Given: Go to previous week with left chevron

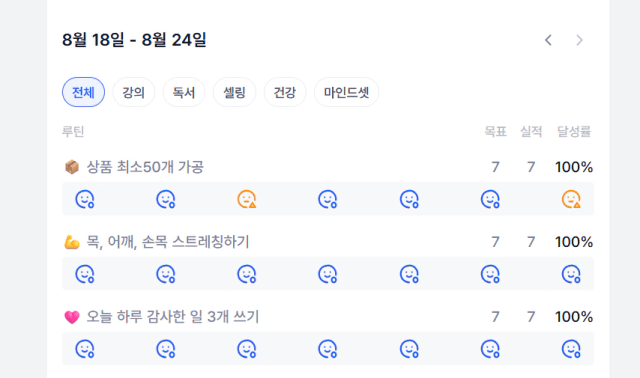Looking at the screenshot, I should pos(549,40).
